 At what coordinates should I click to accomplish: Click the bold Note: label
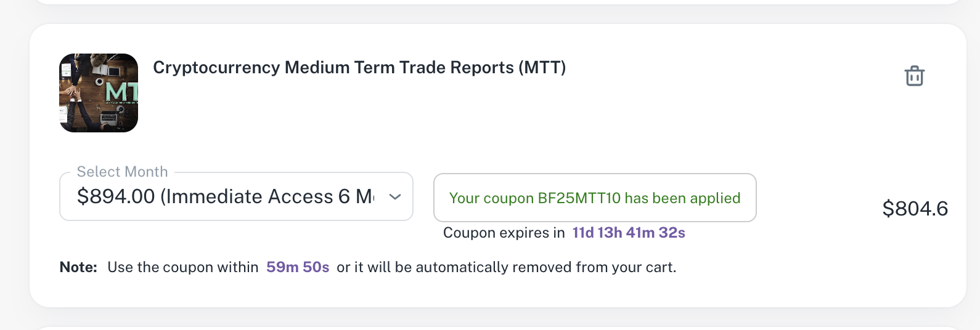coord(78,267)
